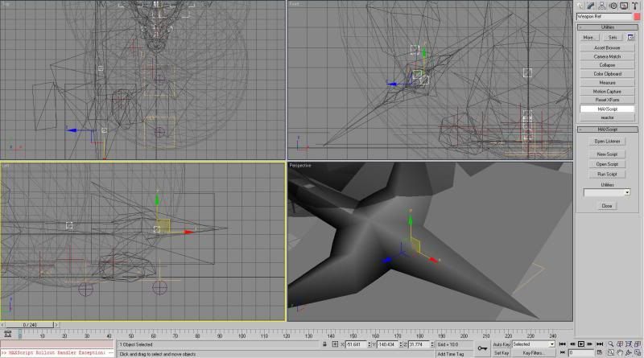Open the Display command panel tab

[625, 6]
